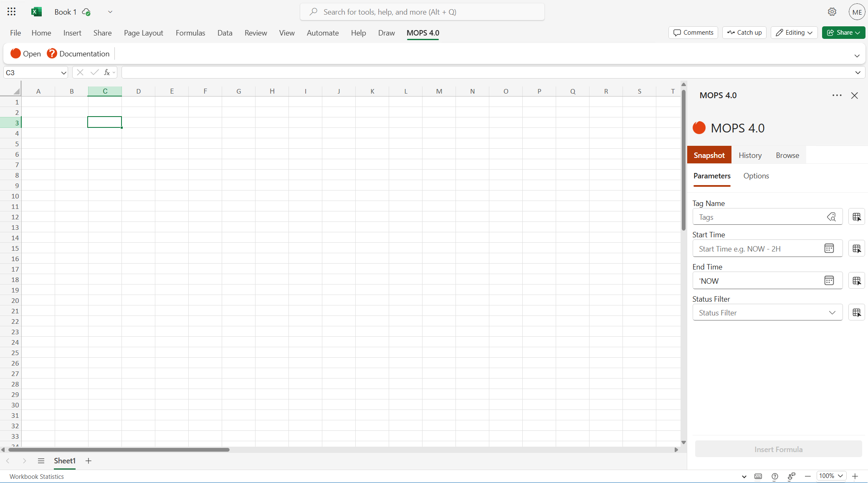868x483 pixels.
Task: Open the Name Box dropdown
Action: point(63,72)
